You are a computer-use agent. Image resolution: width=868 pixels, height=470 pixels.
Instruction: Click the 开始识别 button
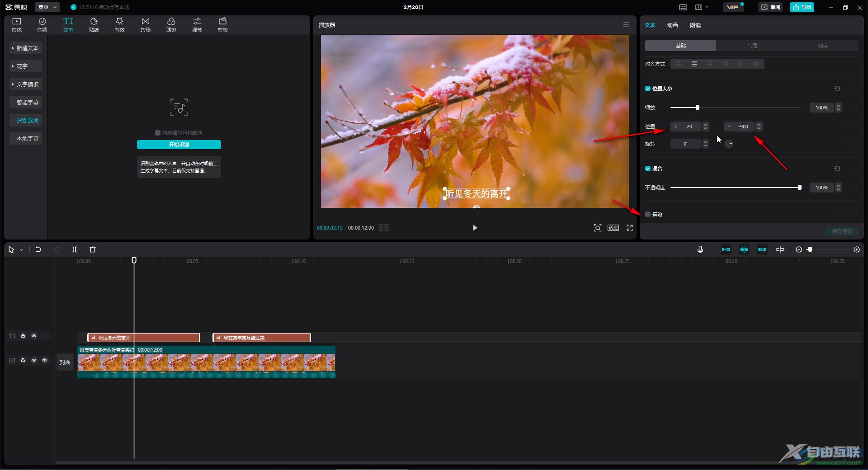[x=179, y=145]
